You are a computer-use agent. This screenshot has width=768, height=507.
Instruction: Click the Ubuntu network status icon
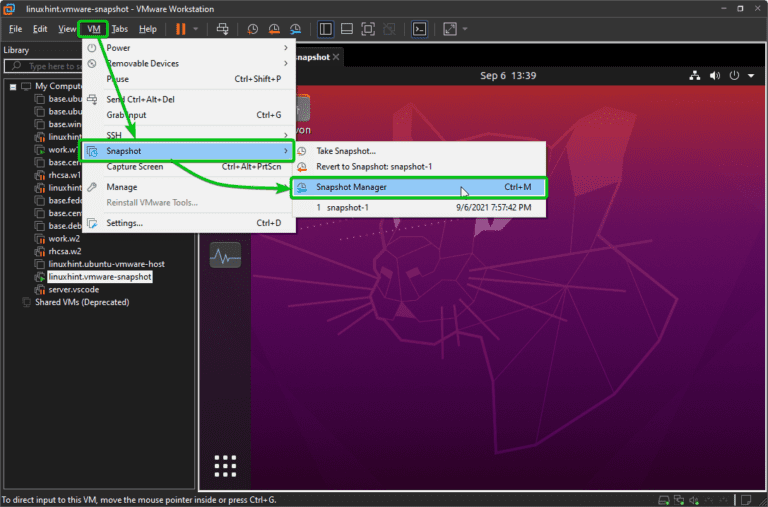[x=695, y=75]
